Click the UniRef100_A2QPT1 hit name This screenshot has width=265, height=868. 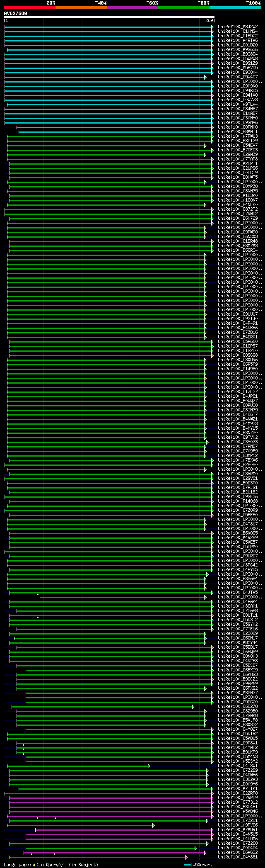[238, 164]
